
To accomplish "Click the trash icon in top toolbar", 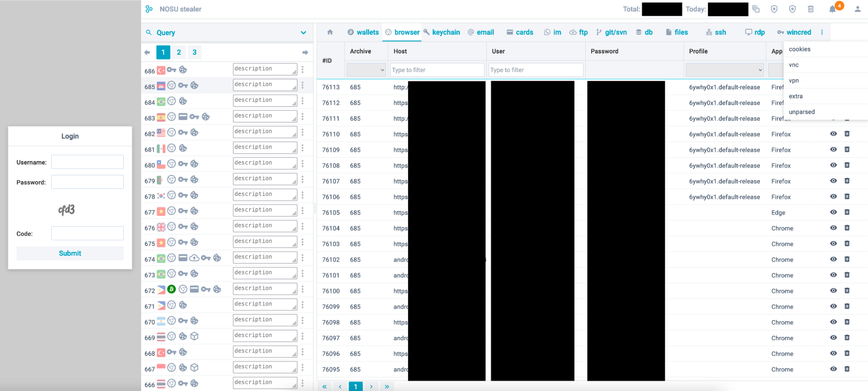I will 810,9.
